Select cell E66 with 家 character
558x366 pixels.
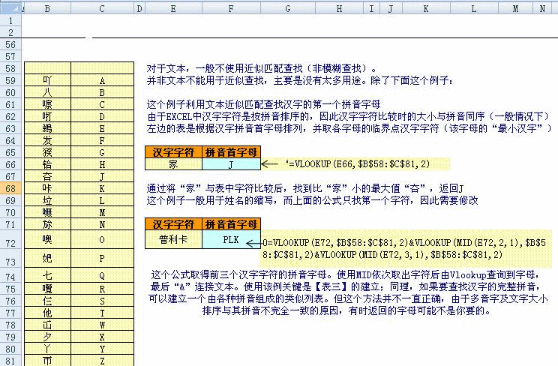pos(174,164)
